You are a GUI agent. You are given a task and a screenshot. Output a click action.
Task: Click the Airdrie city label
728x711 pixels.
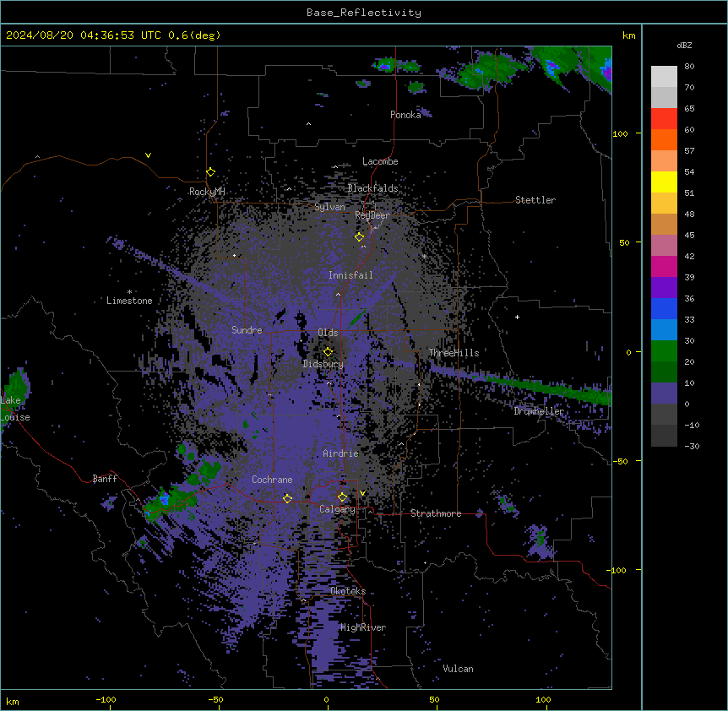coord(340,453)
